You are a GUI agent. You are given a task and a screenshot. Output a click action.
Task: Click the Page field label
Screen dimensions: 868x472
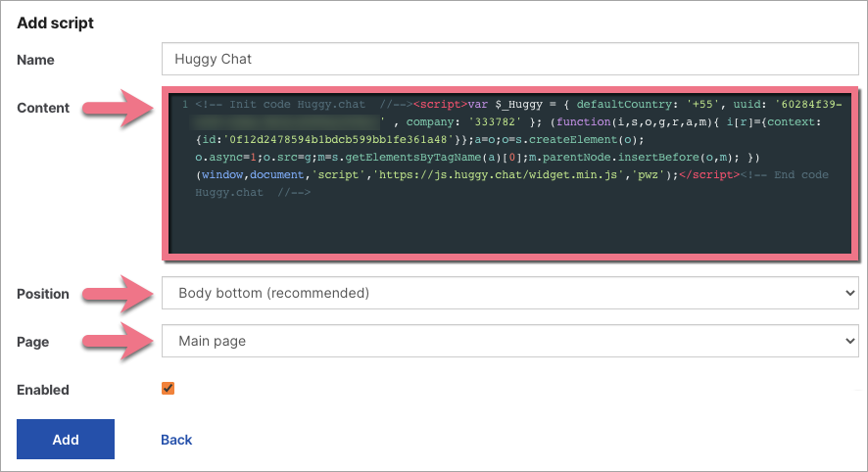tap(33, 343)
